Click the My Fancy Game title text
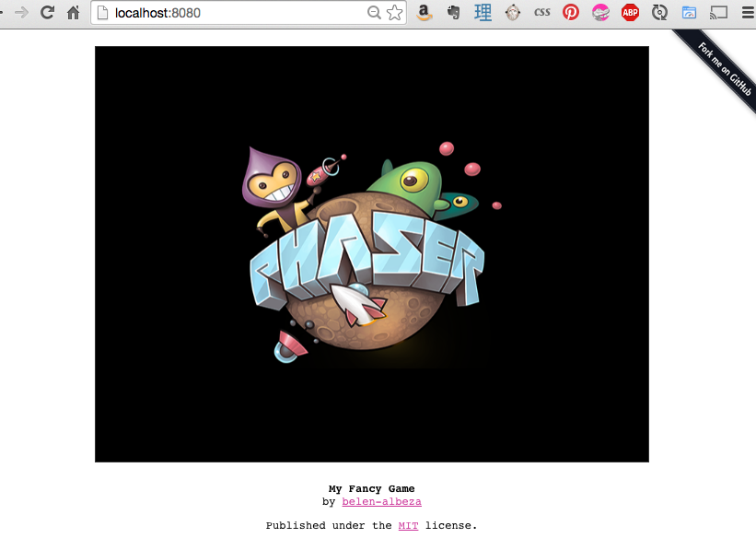Screen dimensions: 756x538 [x=371, y=489]
